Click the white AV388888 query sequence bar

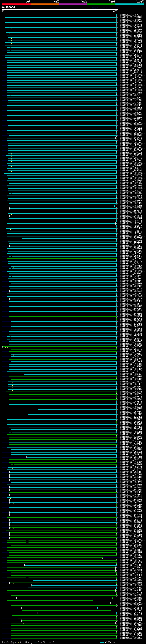(x=60, y=10)
